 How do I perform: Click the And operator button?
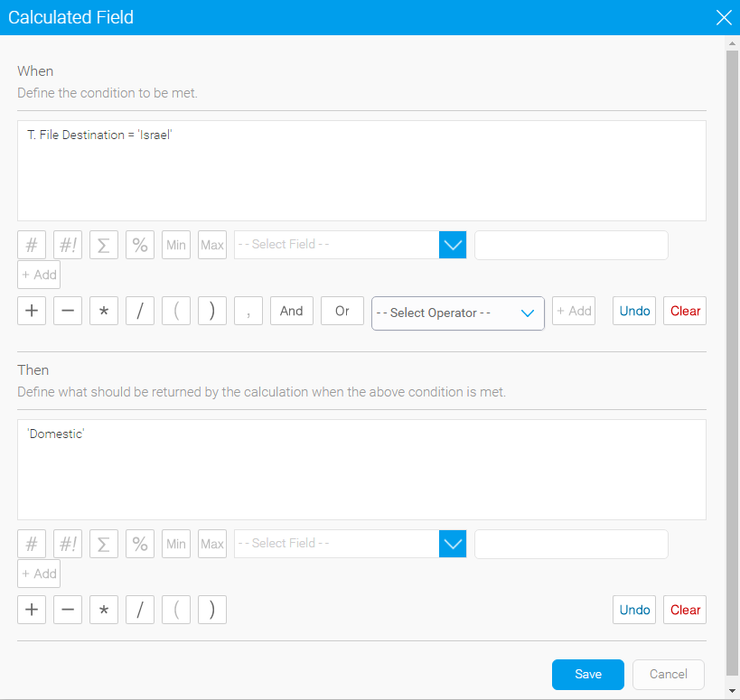coord(292,311)
